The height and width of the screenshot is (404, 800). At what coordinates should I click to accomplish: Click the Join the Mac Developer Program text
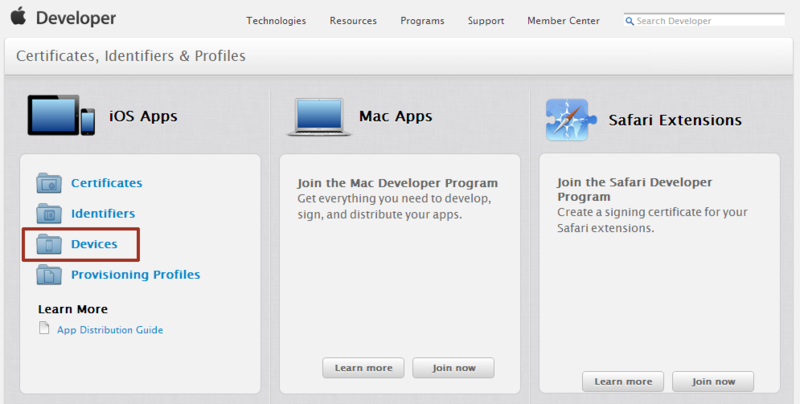pyautogui.click(x=397, y=183)
